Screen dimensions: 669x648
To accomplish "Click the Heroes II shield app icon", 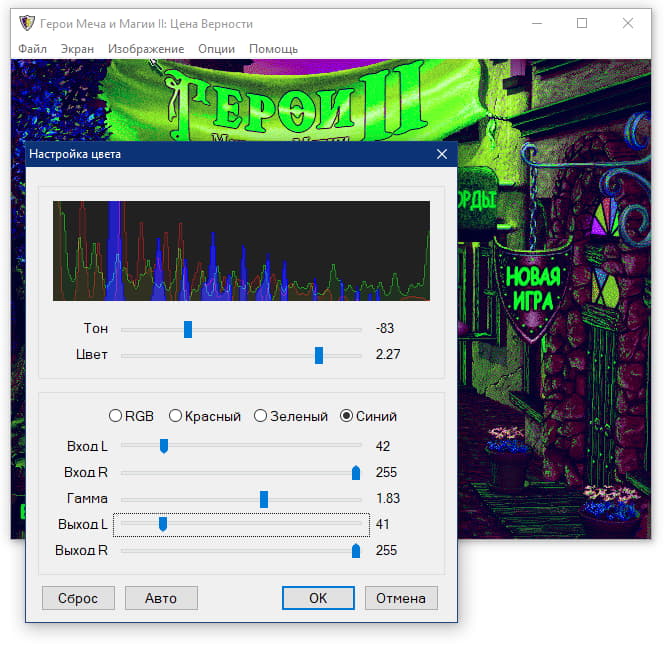I will coord(27,23).
